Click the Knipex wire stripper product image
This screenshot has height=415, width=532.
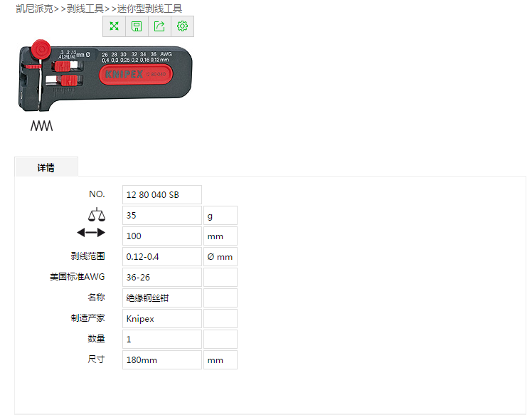(x=105, y=75)
